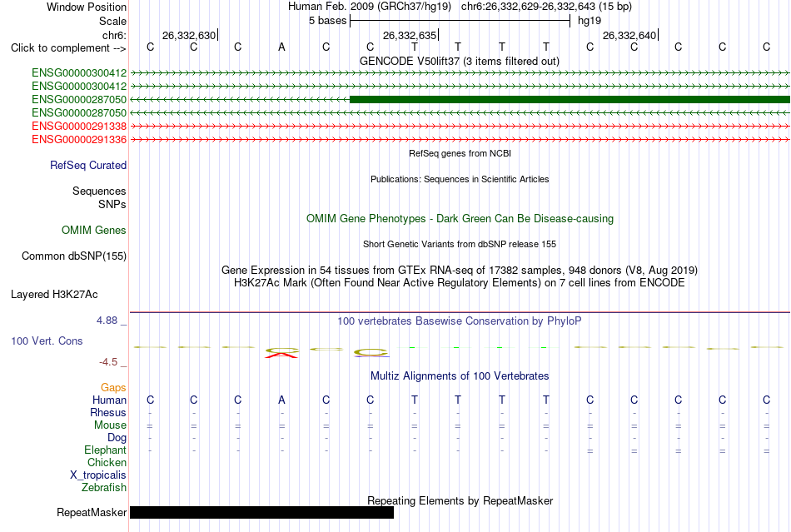The image size is (791, 532).
Task: Open 'Publications: Sequences in Scientific Articles' title
Action: pyautogui.click(x=460, y=179)
